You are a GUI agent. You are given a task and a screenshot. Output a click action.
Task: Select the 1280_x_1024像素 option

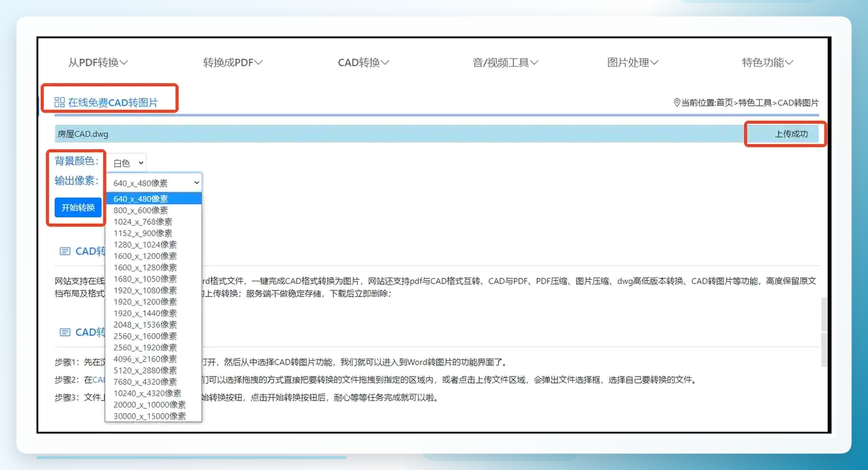[x=154, y=245]
